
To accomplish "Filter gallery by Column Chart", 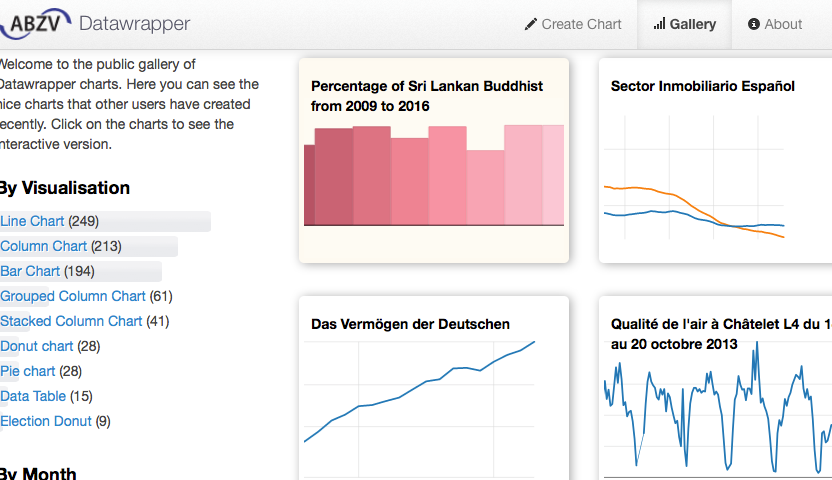I will (43, 246).
